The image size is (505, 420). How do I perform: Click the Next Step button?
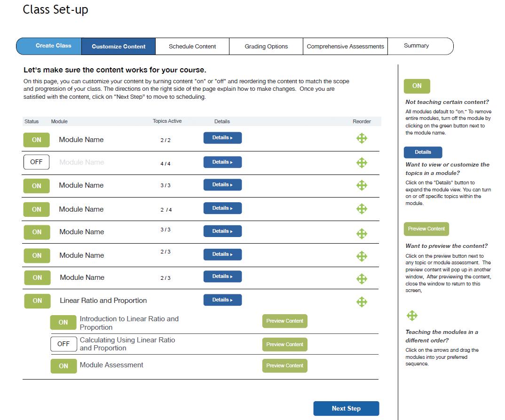(346, 408)
